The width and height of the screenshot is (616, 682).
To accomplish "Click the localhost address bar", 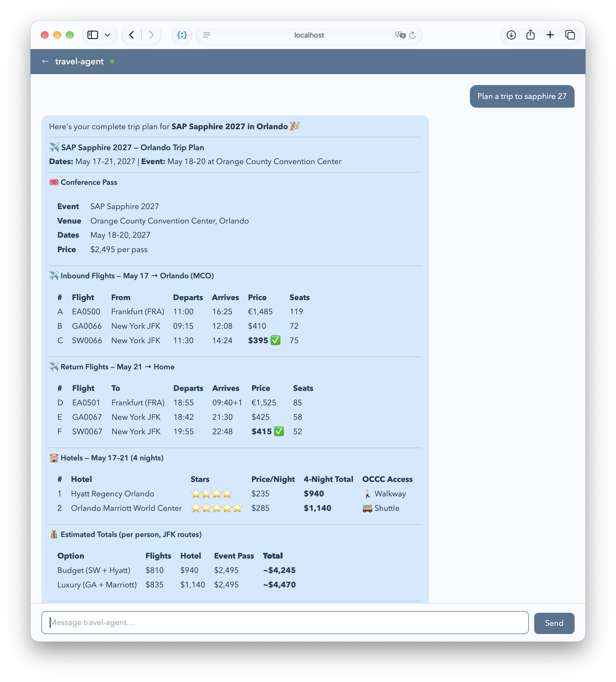I will [309, 35].
